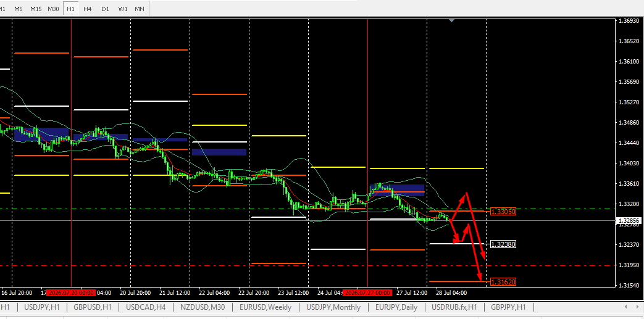Viewport: 644px width, 319px height.
Task: Click the chart shift triangle marker
Action: [452, 20]
